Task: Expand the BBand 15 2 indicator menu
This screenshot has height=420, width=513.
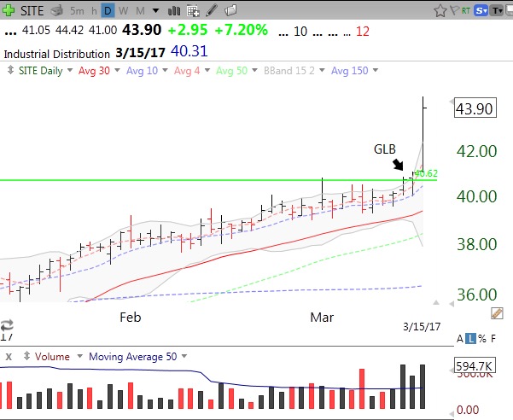Action: coord(322,70)
